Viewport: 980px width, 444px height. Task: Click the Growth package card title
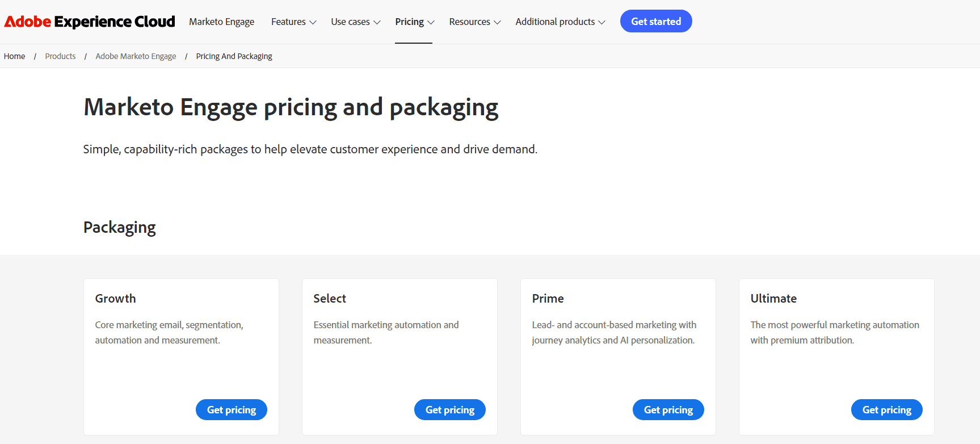[x=115, y=299]
